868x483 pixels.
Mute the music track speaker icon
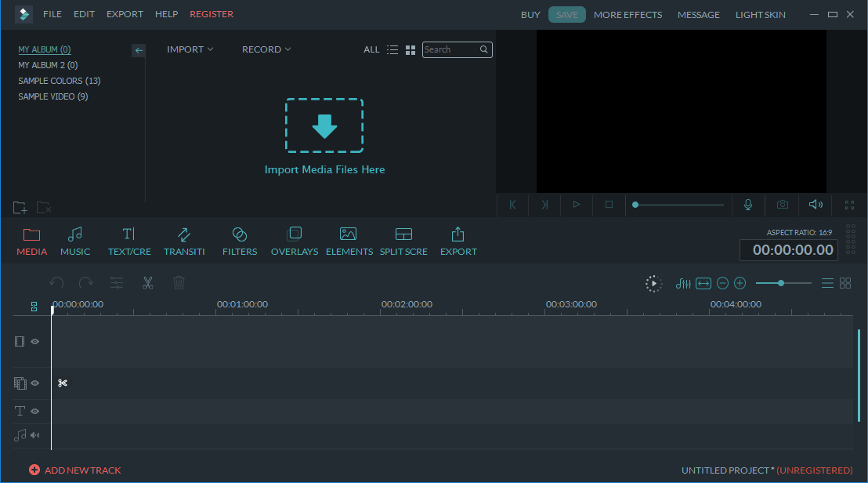(x=35, y=435)
